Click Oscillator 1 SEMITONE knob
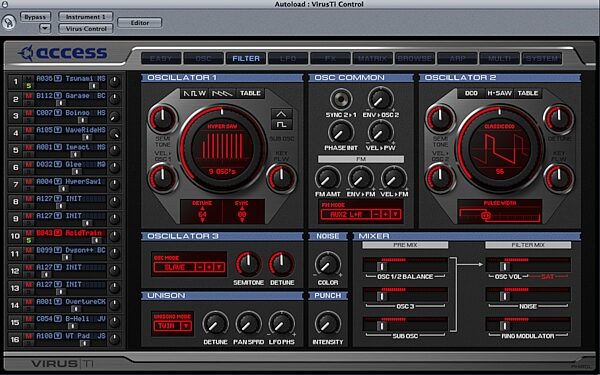 point(163,119)
